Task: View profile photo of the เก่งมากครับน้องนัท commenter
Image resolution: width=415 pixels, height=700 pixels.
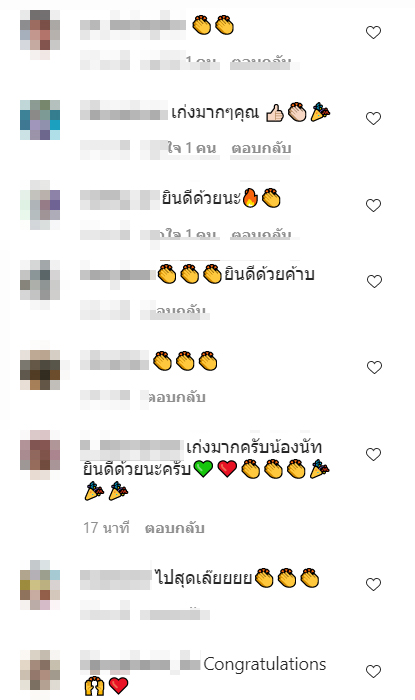Action: point(40,455)
